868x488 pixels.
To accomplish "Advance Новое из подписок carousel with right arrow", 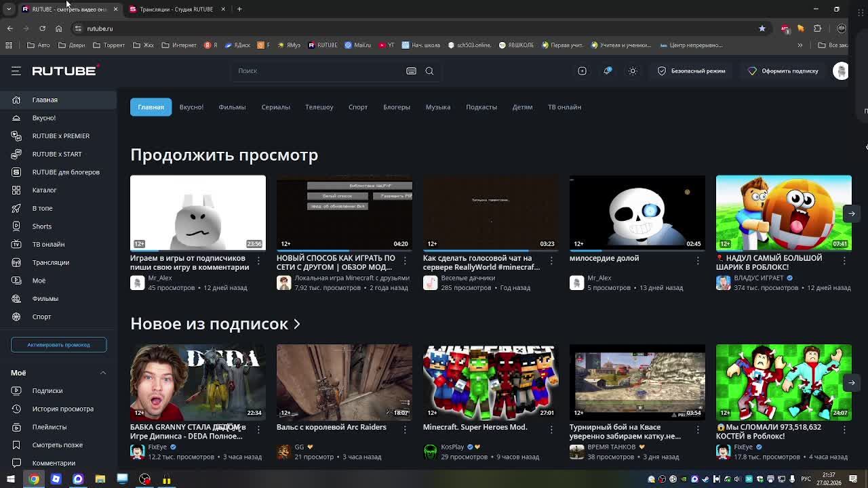I will tap(852, 383).
